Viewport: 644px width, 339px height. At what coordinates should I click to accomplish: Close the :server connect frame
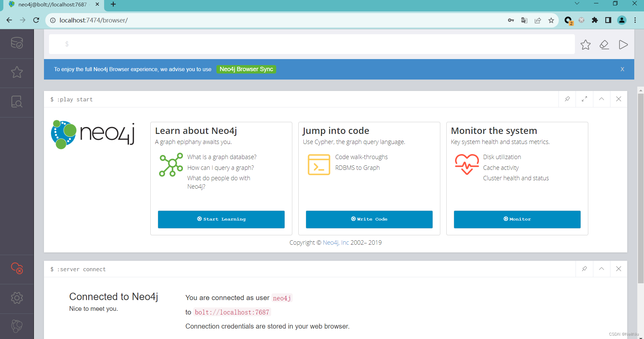(618, 269)
